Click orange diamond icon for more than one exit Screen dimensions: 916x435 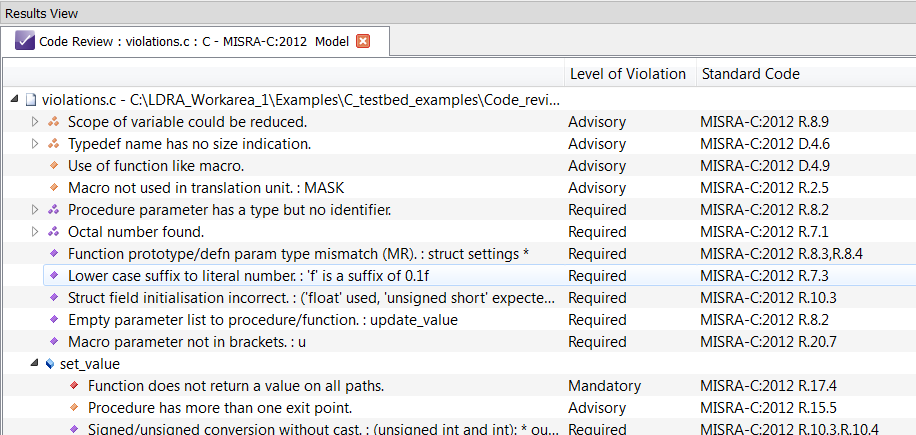74,408
